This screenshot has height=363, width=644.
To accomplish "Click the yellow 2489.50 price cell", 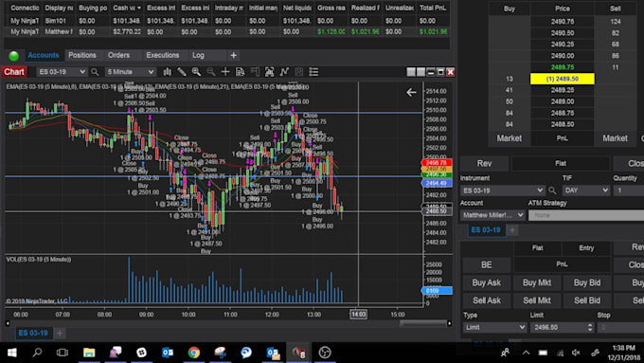I will click(x=563, y=79).
